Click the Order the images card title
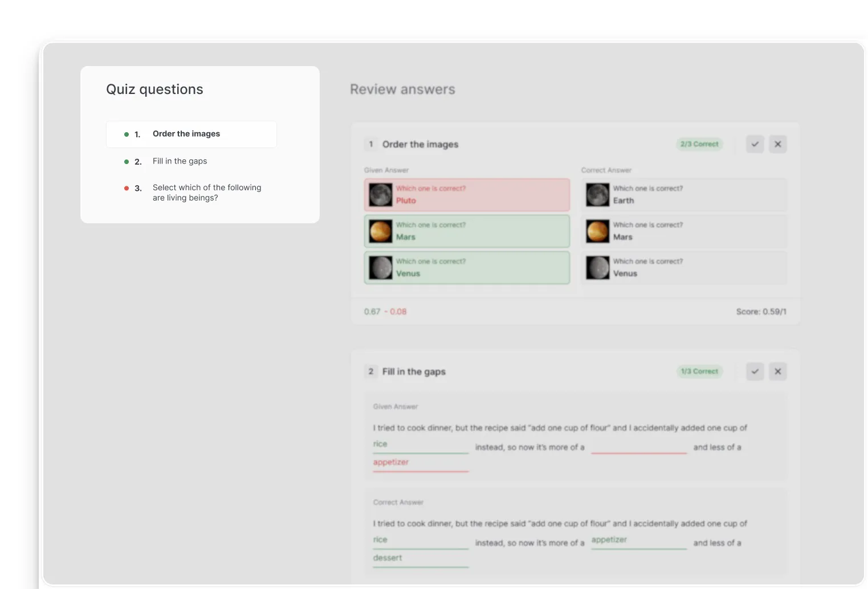 420,144
